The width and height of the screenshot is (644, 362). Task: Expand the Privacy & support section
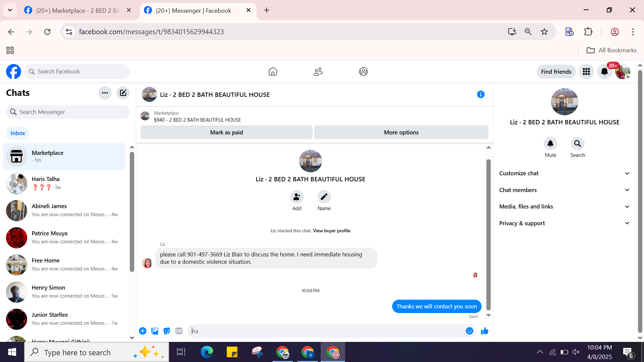pyautogui.click(x=564, y=223)
